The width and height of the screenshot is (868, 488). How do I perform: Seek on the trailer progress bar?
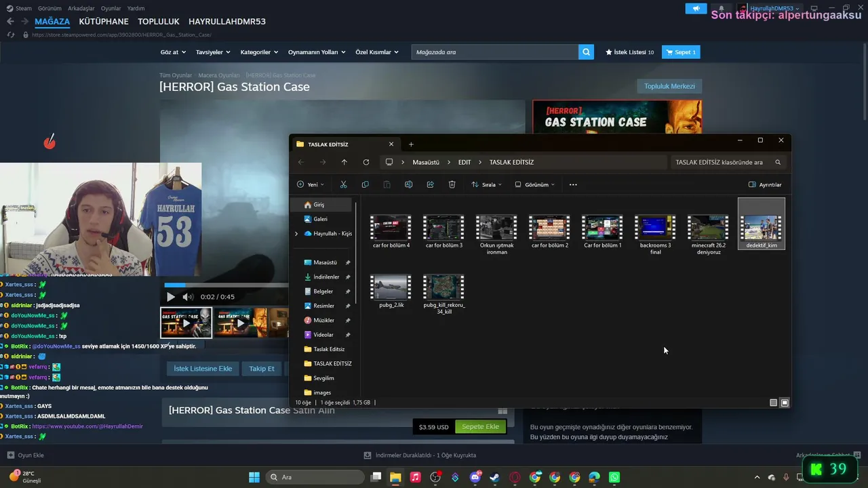[226, 285]
